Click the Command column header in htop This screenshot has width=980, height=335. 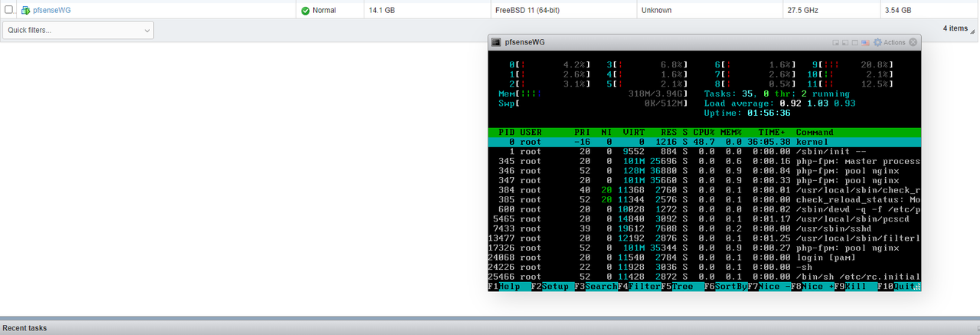(x=815, y=133)
